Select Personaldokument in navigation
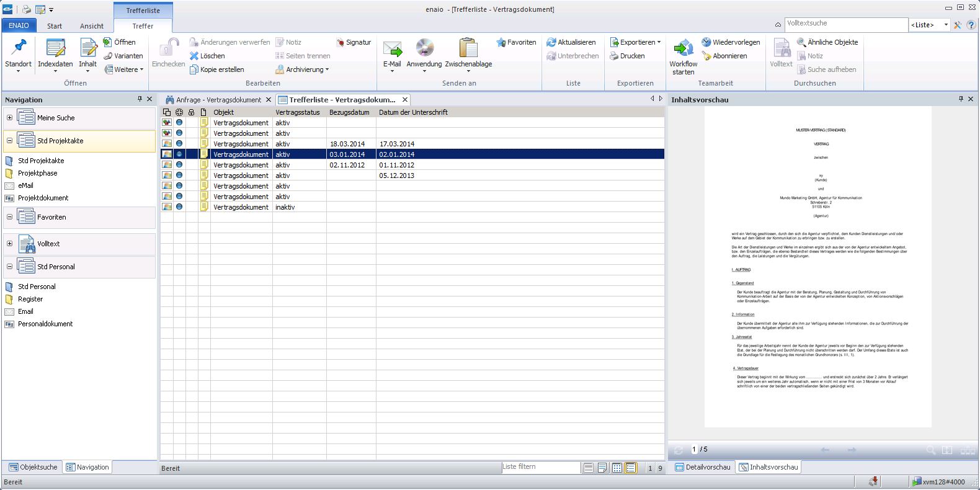The height and width of the screenshot is (490, 980). (x=45, y=324)
